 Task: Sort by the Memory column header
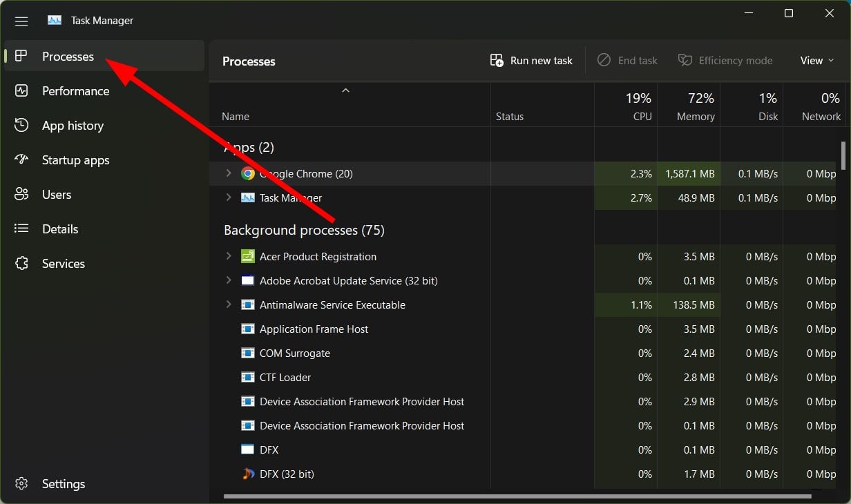pos(689,105)
